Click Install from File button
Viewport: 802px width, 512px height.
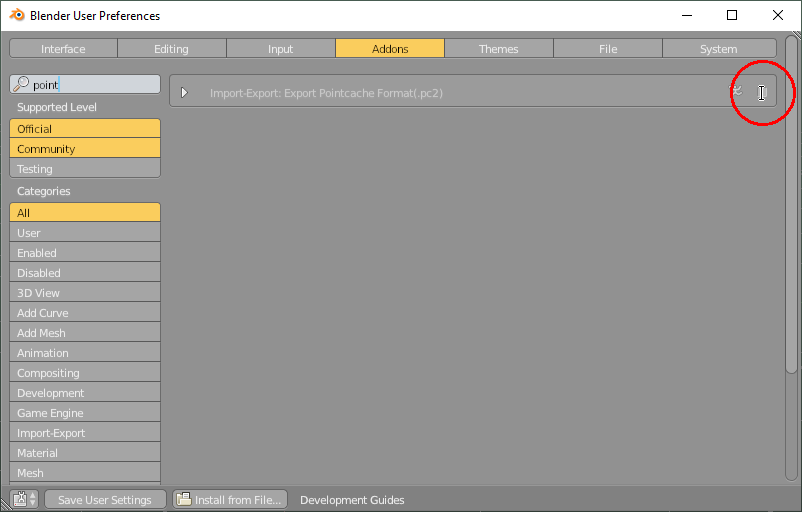pyautogui.click(x=230, y=499)
